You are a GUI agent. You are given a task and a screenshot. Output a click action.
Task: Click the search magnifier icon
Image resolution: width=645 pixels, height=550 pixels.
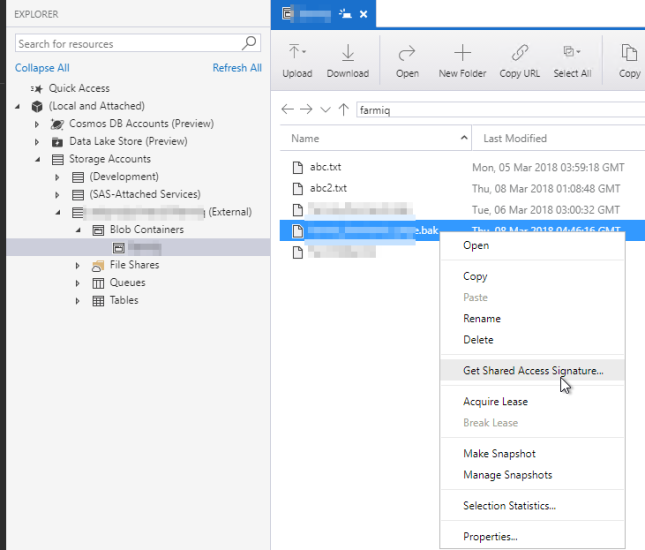tap(250, 43)
